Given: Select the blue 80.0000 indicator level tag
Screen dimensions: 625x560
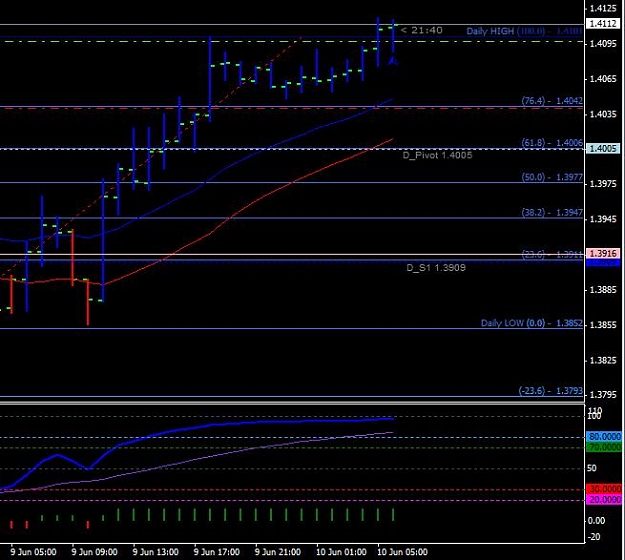Looking at the screenshot, I should point(604,436).
